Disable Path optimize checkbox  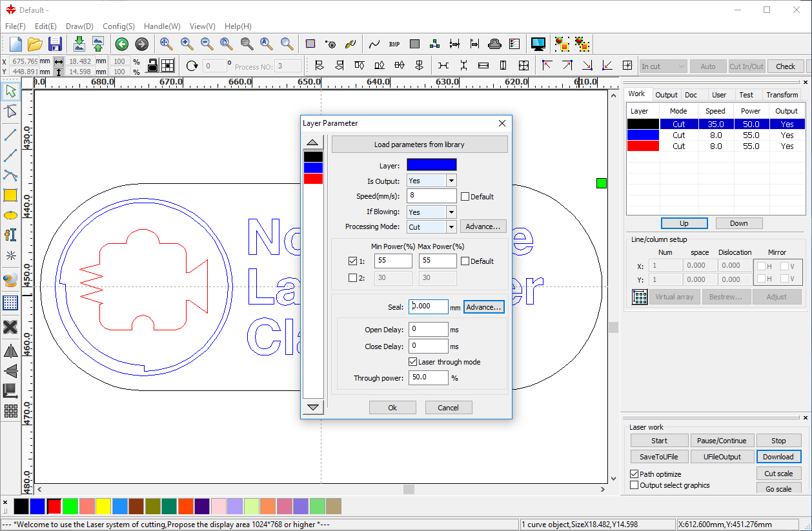click(x=634, y=474)
